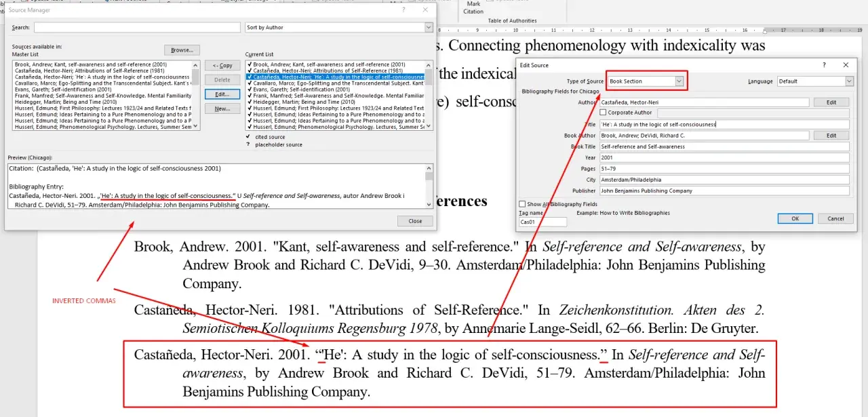Click the Preview pane scrollbar up arrow
The width and height of the screenshot is (868, 417).
pos(429,167)
